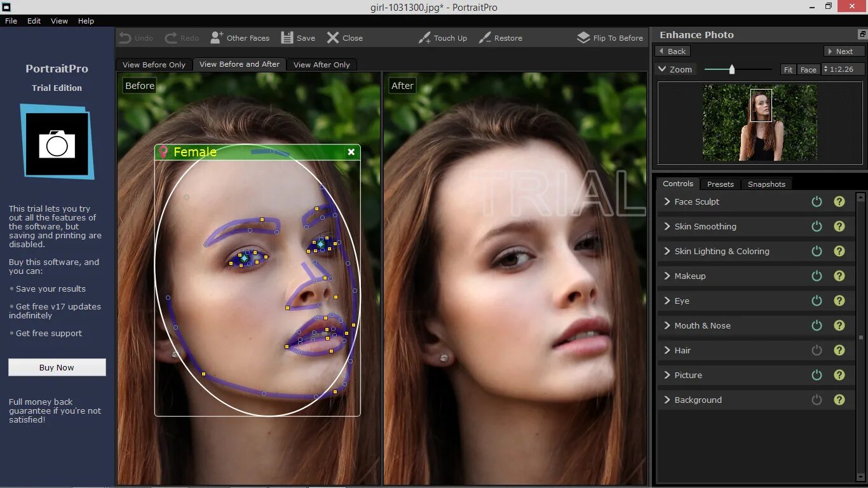Toggle Skin Smoothing power switch

[817, 226]
